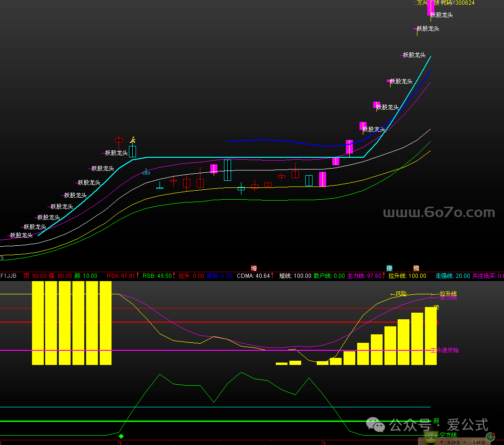Click the RSA 97.91 indicator value
This screenshot has height=445, width=504.
122,276
